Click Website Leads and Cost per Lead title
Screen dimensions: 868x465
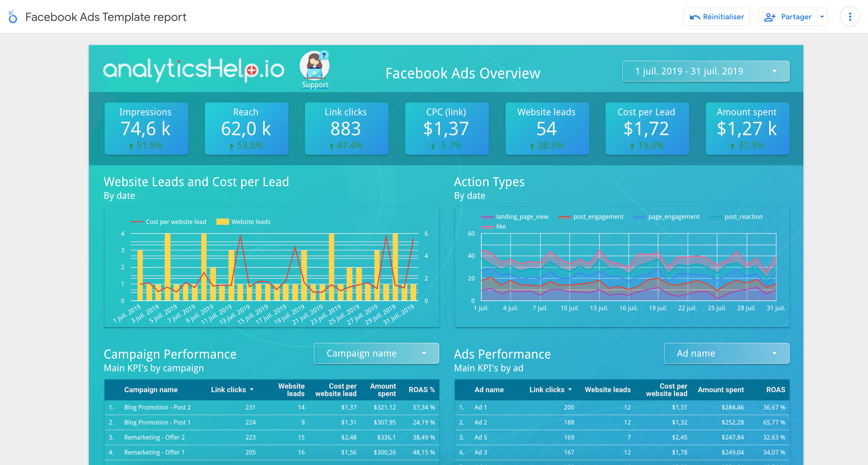tap(196, 182)
